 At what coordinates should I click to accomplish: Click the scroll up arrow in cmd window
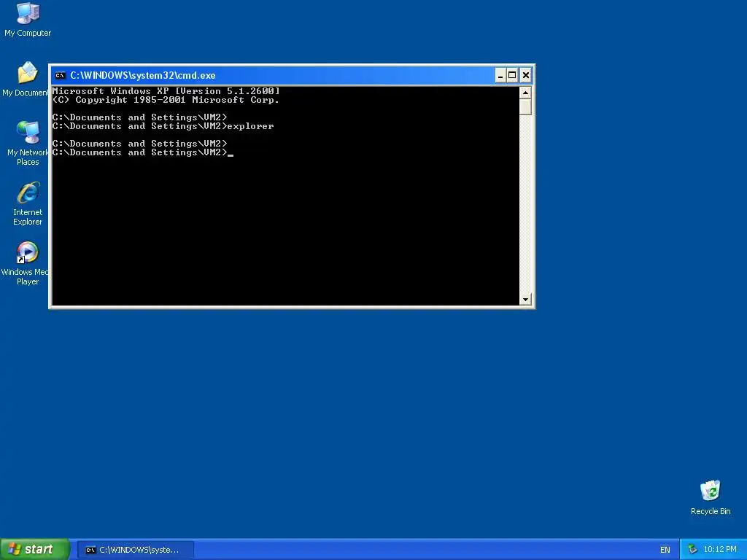coord(525,93)
